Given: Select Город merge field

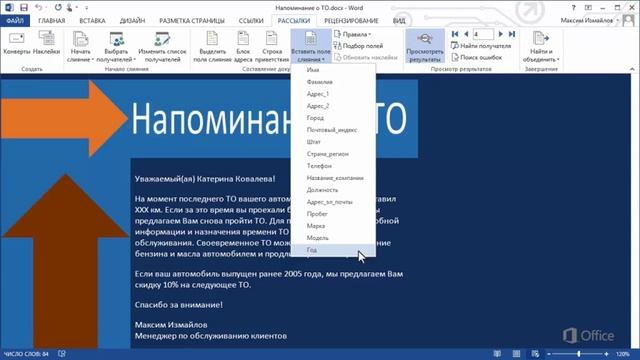Looking at the screenshot, I should click(x=333, y=118).
